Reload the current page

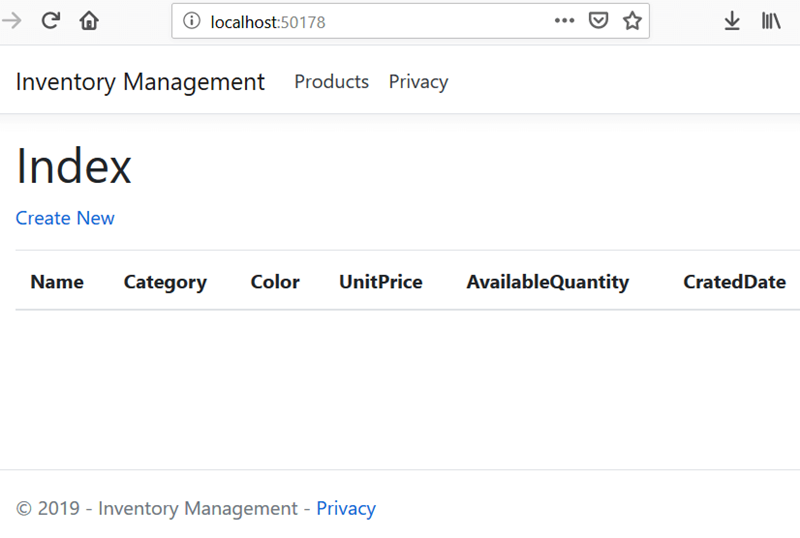point(51,21)
